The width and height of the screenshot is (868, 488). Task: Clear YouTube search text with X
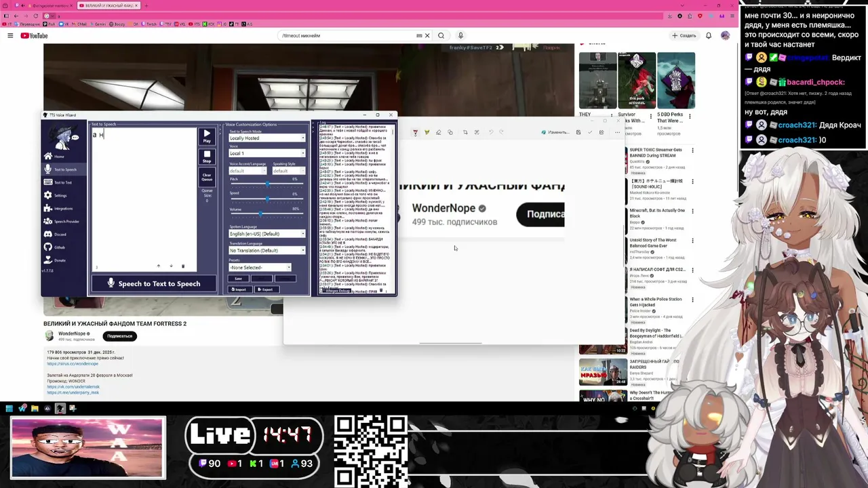pyautogui.click(x=427, y=35)
